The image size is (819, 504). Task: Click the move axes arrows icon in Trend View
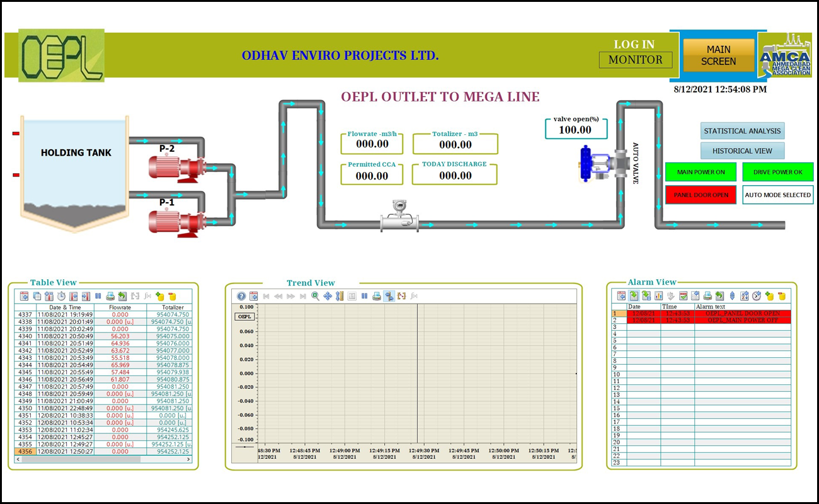click(328, 296)
